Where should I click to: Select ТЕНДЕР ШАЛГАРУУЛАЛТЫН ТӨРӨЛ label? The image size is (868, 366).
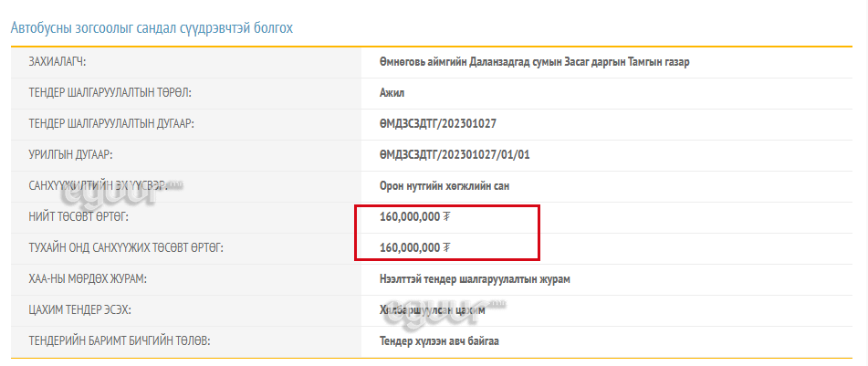click(110, 93)
